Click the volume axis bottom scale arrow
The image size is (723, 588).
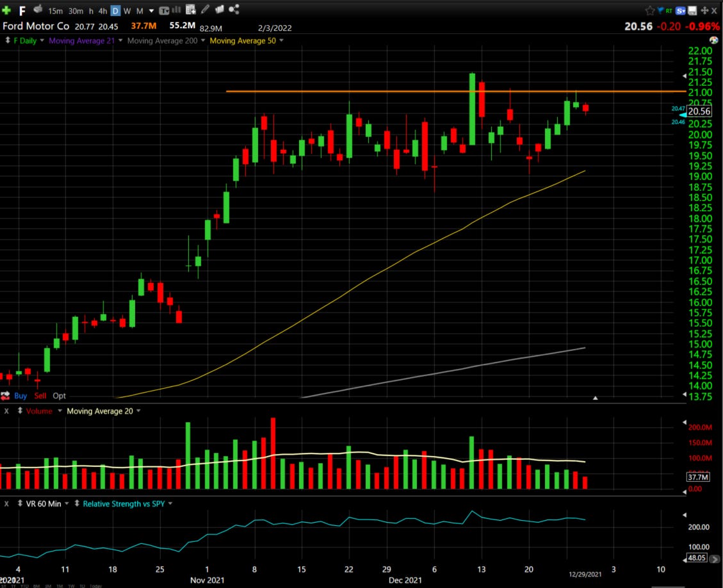(x=685, y=492)
